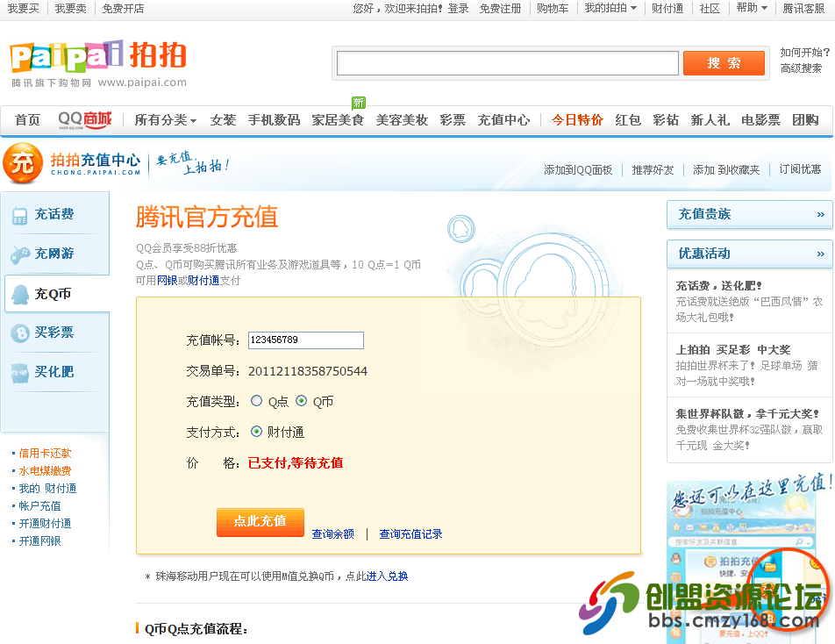The image size is (835, 644).
Task: Click the QQ penguin icon beside 充Q币
Action: click(x=20, y=294)
